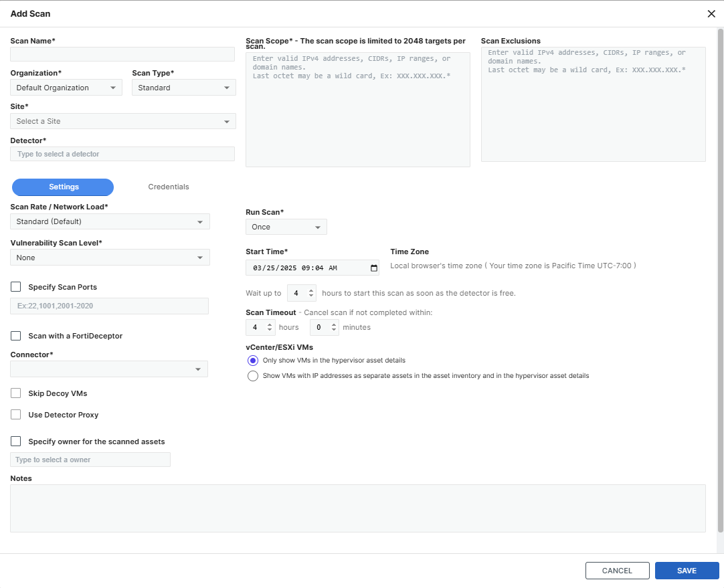Open the Select a Site dropdown

click(x=122, y=121)
